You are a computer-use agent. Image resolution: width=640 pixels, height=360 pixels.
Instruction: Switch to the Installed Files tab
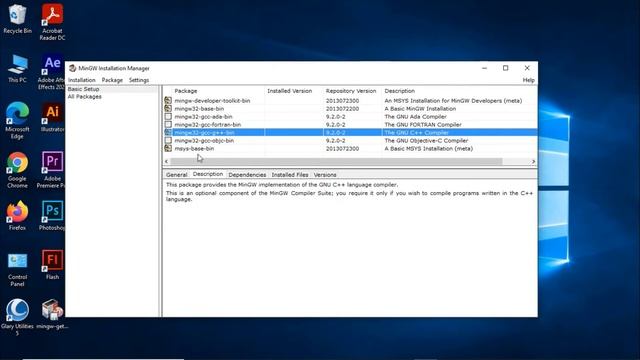tap(290, 175)
